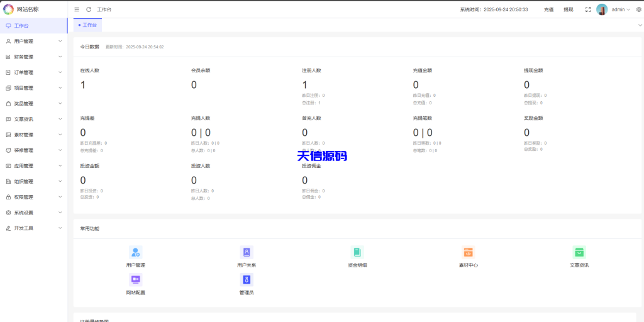Click the admin avatar image

click(602, 9)
